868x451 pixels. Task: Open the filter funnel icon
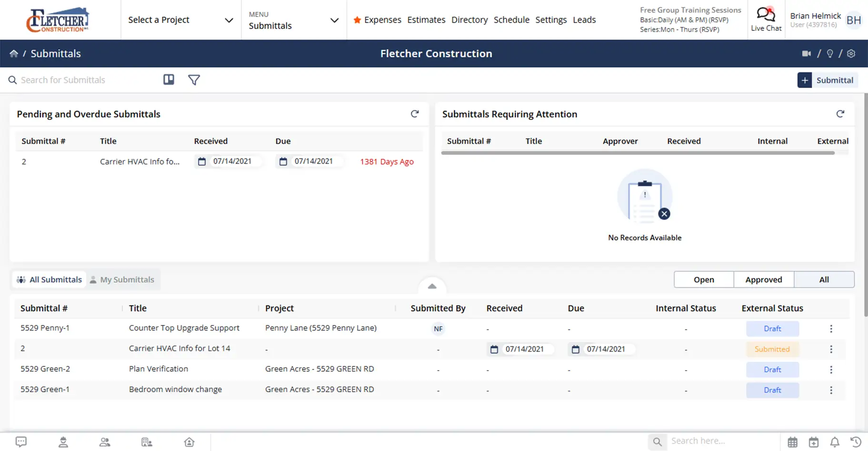pos(194,80)
